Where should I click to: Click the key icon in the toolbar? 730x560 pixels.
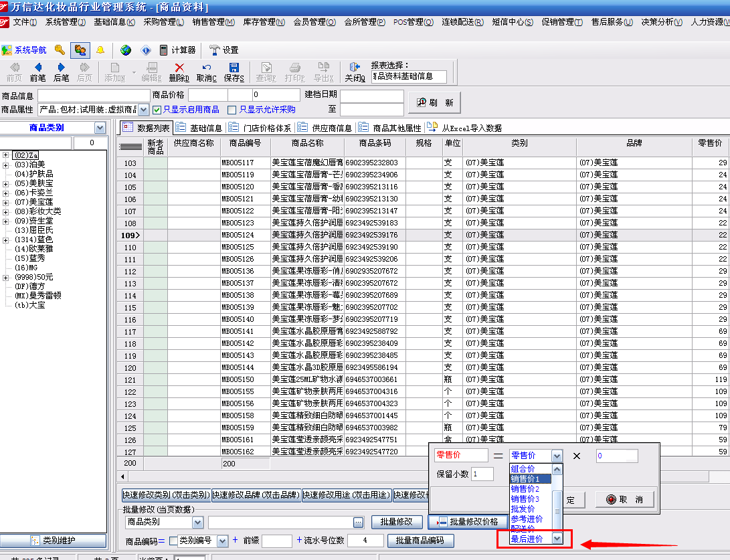pyautogui.click(x=60, y=50)
